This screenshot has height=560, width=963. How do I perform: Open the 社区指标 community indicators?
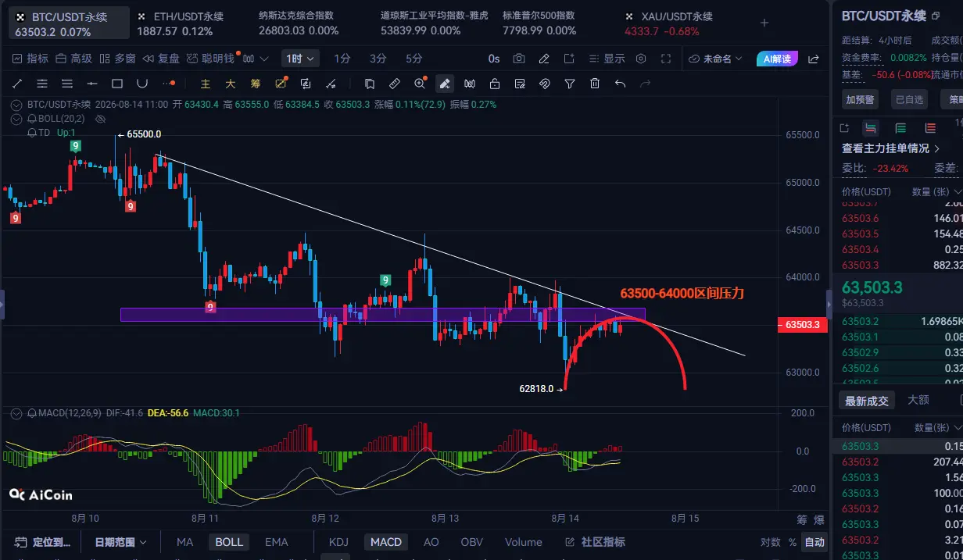pyautogui.click(x=596, y=542)
